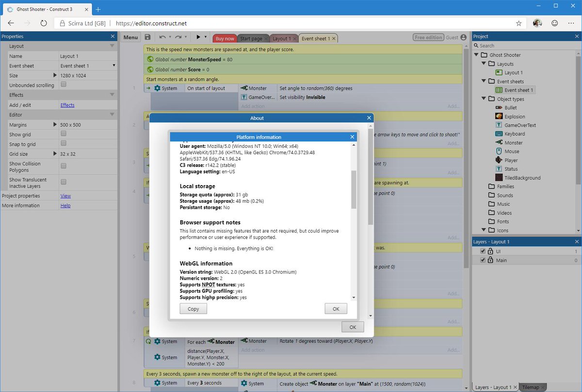Image resolution: width=582 pixels, height=392 pixels.
Task: Click the Free edition badge
Action: click(429, 37)
